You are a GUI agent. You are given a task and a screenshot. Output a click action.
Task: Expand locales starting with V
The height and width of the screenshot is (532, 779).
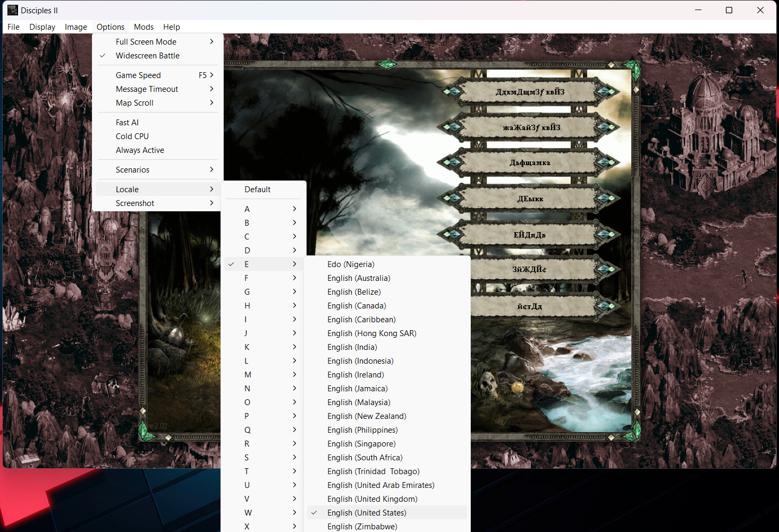(264, 499)
